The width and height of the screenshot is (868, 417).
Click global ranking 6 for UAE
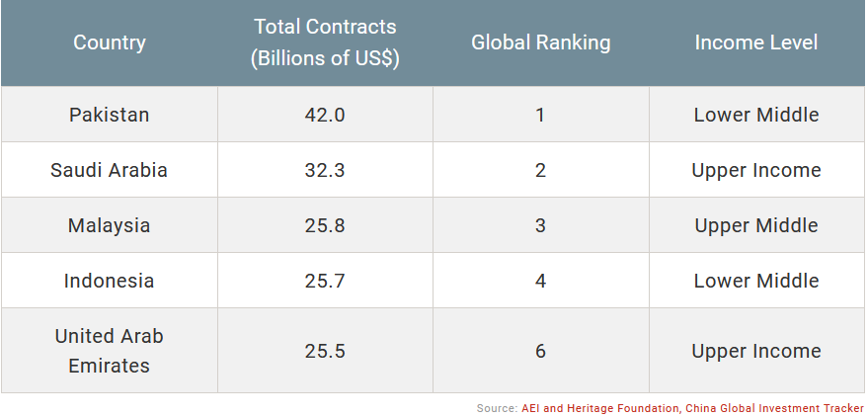point(541,351)
